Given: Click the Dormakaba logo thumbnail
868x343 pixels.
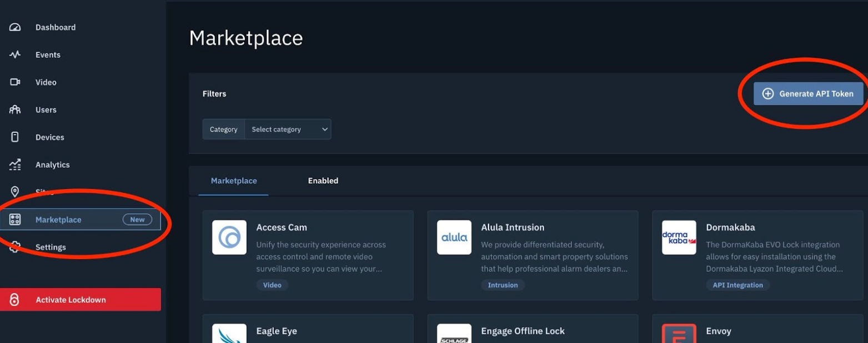Looking at the screenshot, I should 679,237.
